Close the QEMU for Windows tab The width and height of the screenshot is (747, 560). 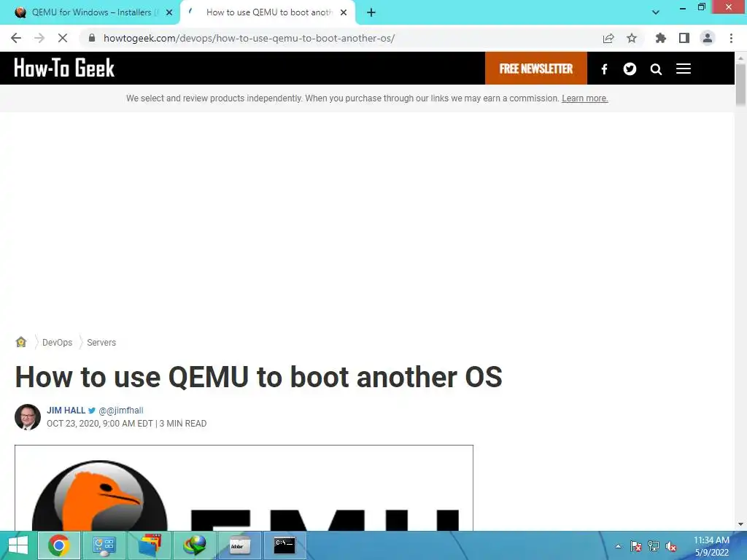pyautogui.click(x=169, y=13)
